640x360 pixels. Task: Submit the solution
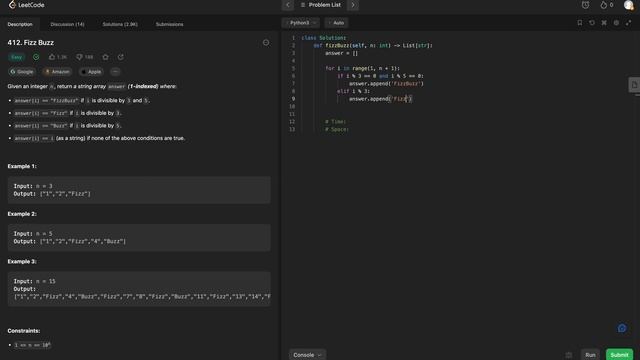click(619, 355)
